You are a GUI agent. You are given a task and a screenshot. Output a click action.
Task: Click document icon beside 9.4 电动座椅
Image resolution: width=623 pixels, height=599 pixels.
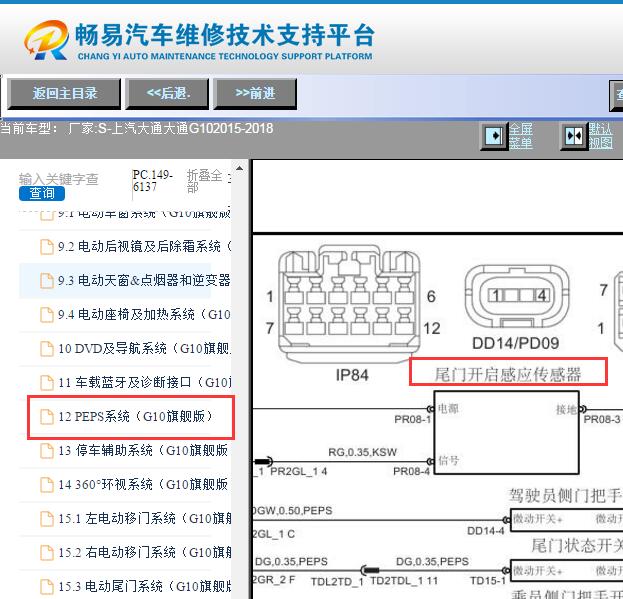pyautogui.click(x=47, y=315)
